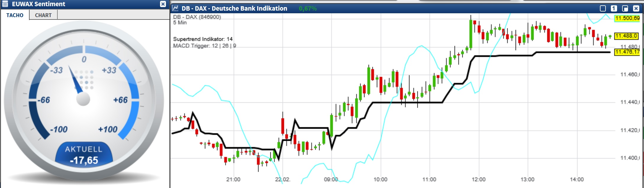Click the detach window icon in DAX titlebar
The height and width of the screenshot is (188, 644).
pos(625,8)
